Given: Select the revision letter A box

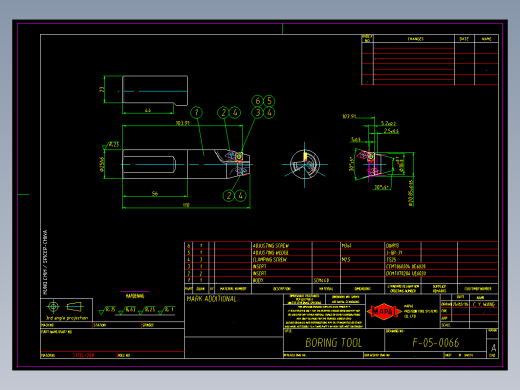Looking at the screenshot, I should point(493,348).
